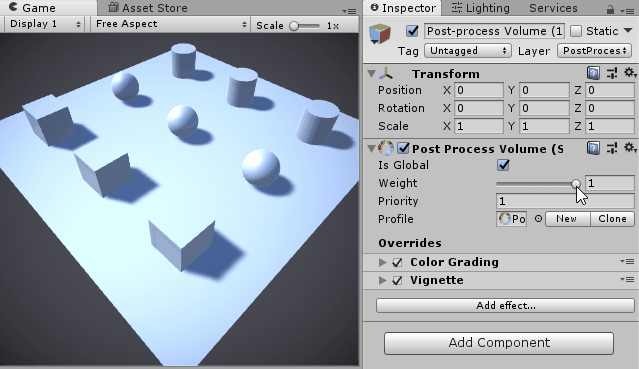Image resolution: width=639 pixels, height=369 pixels.
Task: Click the Profile object picker circle
Action: point(538,219)
